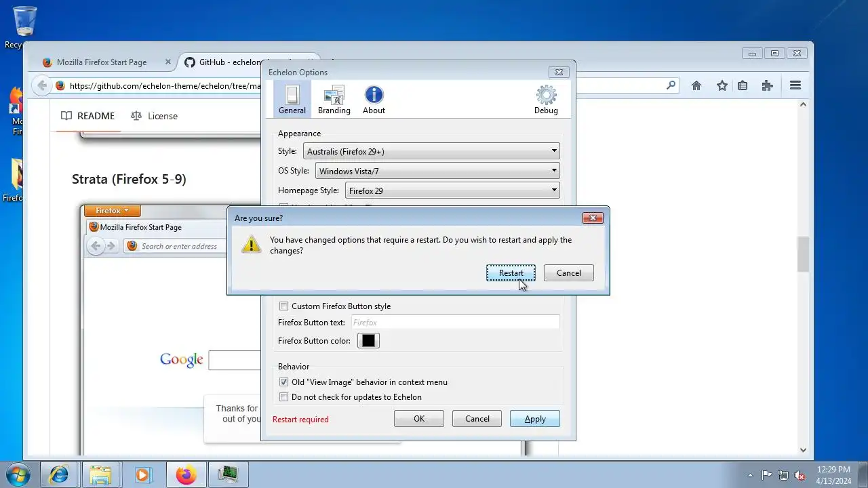Open Windows Media Player taskbar icon
This screenshot has width=868, height=488.
pos(142,474)
